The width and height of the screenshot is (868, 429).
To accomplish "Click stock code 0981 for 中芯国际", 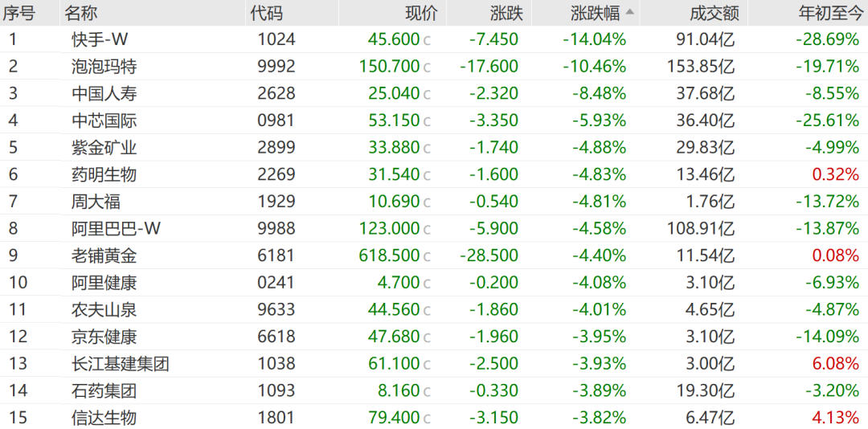I will 276,121.
